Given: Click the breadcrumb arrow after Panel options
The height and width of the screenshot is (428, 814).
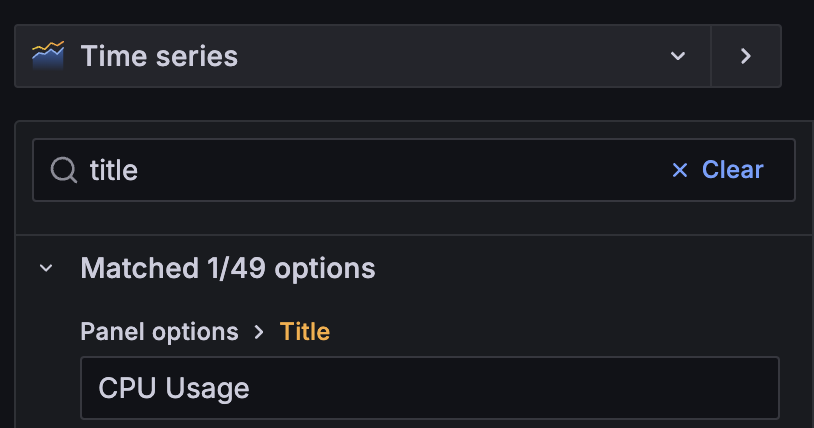Looking at the screenshot, I should point(259,331).
